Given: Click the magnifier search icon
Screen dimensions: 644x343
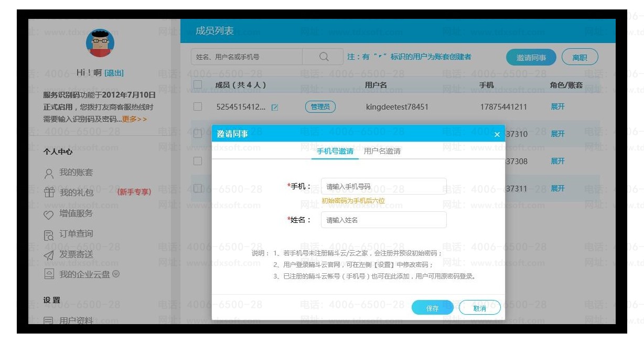Looking at the screenshot, I should (x=324, y=57).
